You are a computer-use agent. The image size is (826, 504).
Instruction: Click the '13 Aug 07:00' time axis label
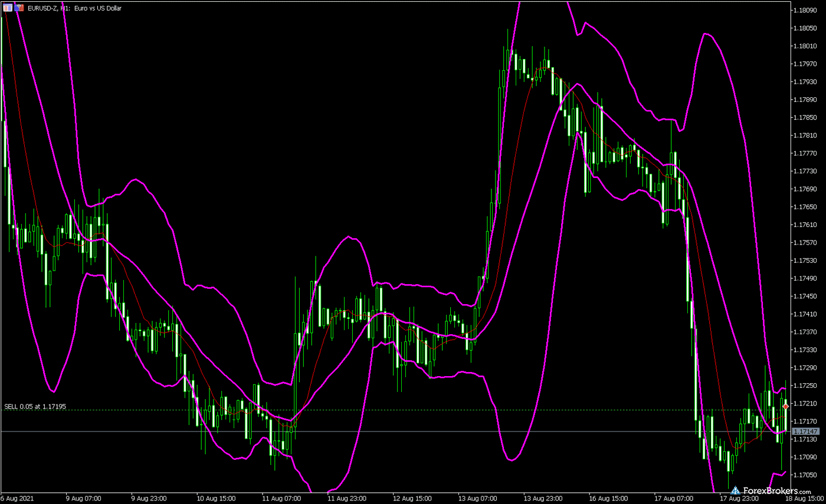(479, 498)
